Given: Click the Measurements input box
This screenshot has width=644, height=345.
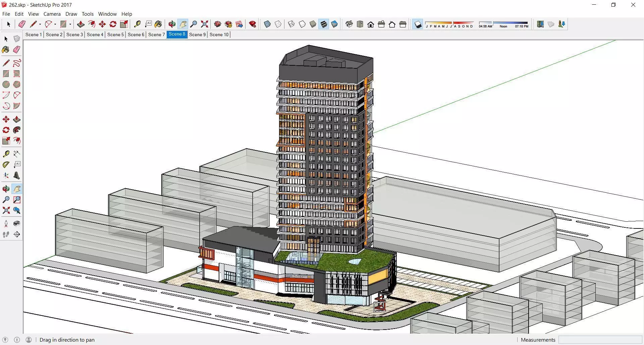Looking at the screenshot, I should point(600,340).
